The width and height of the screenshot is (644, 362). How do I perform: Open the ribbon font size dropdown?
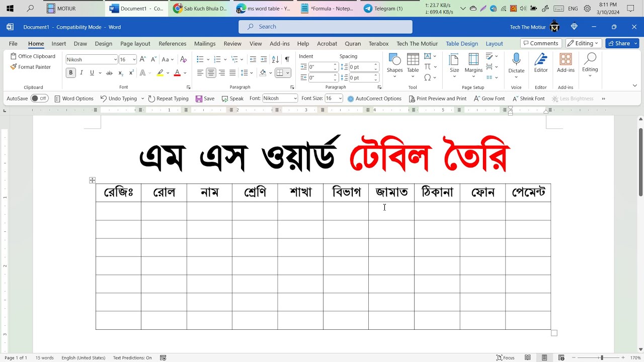(x=134, y=60)
